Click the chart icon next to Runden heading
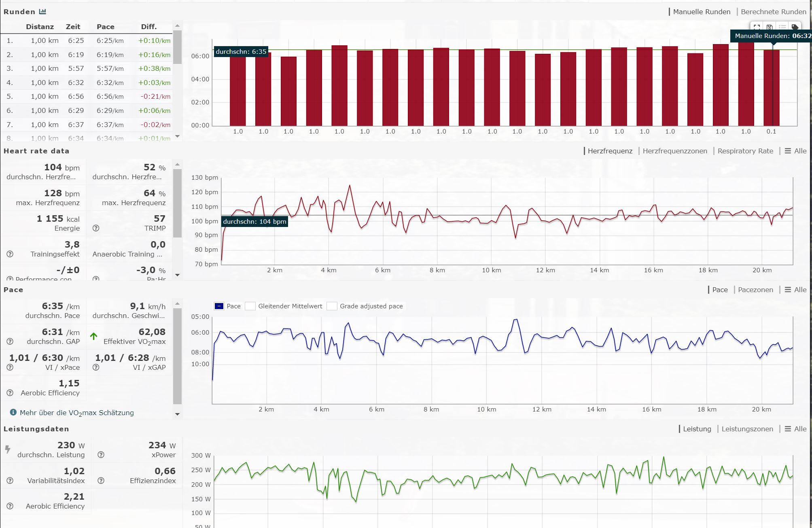812x528 pixels. tap(42, 11)
